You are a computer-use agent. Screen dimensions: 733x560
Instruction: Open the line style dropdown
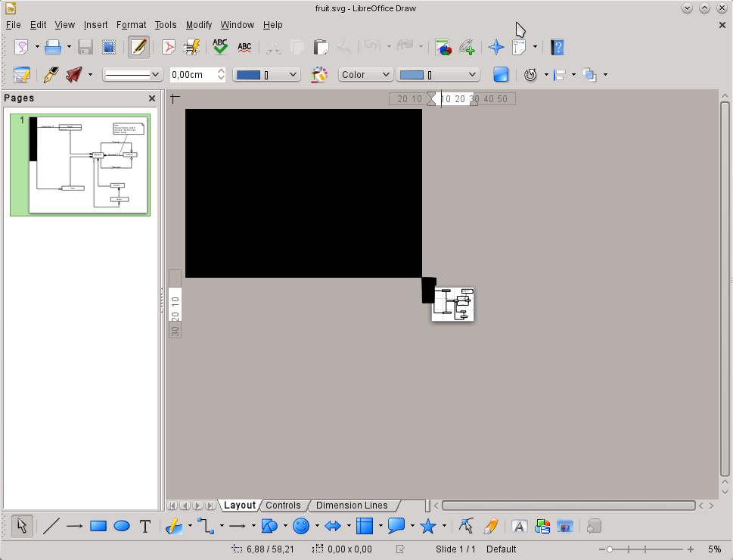(133, 74)
